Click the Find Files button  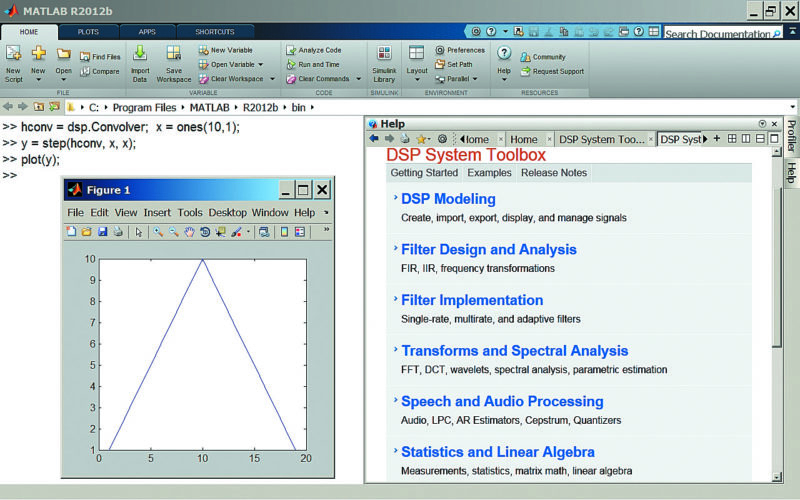pos(100,57)
